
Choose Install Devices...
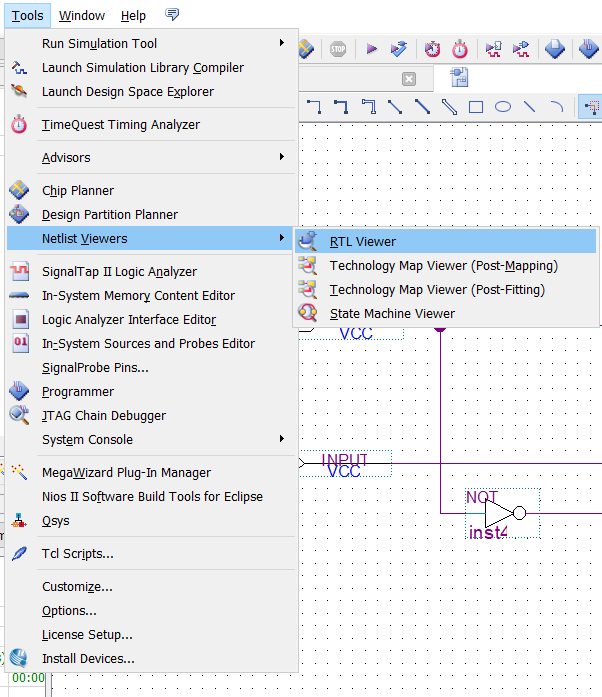[153, 659]
